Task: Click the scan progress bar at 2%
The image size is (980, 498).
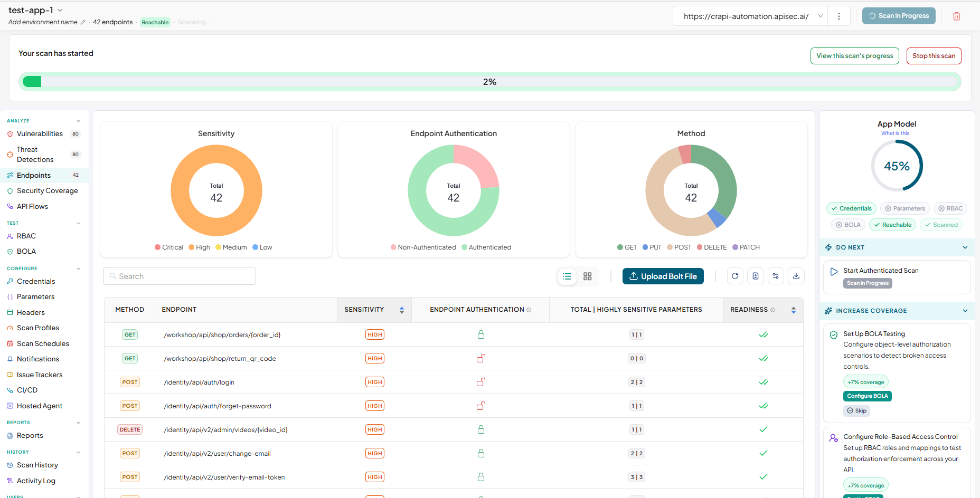Action: (489, 82)
